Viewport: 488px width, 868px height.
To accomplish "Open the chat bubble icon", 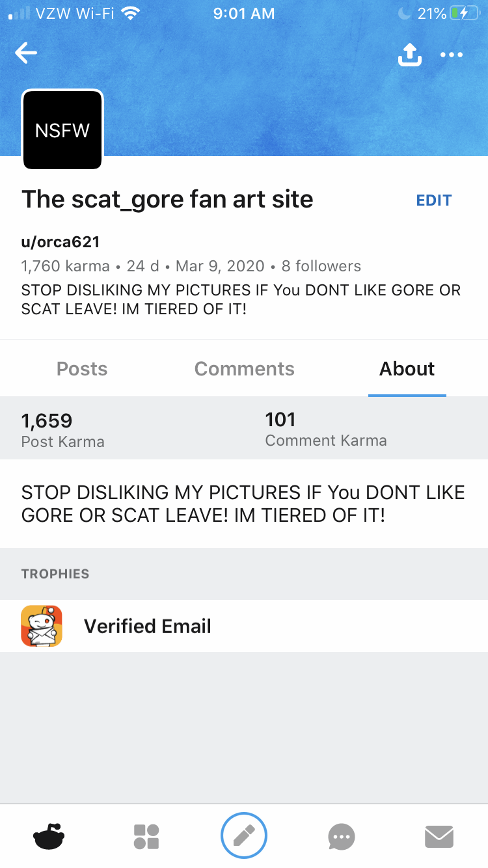I will 342,836.
